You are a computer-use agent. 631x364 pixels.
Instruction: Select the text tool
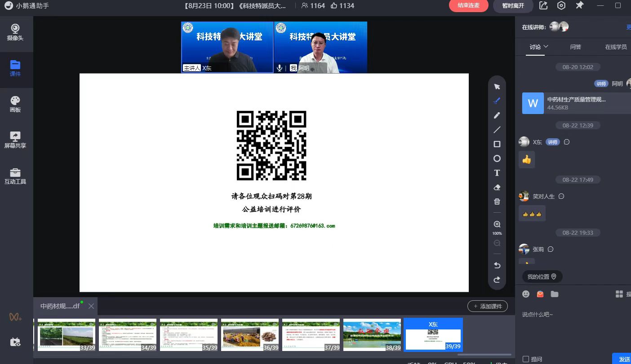[x=497, y=173]
